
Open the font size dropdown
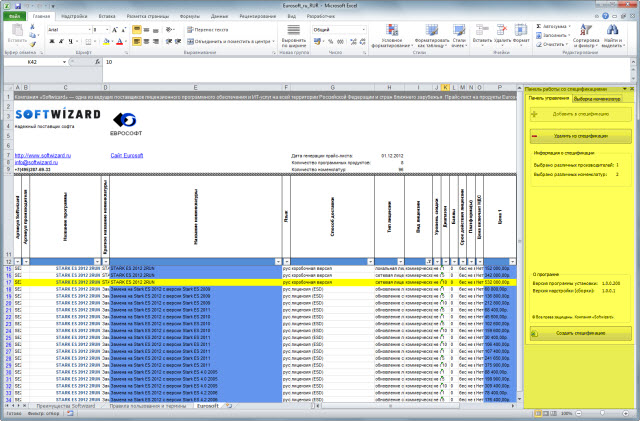[x=107, y=30]
